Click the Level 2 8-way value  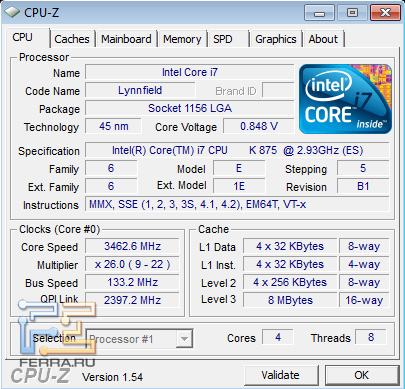tap(364, 282)
